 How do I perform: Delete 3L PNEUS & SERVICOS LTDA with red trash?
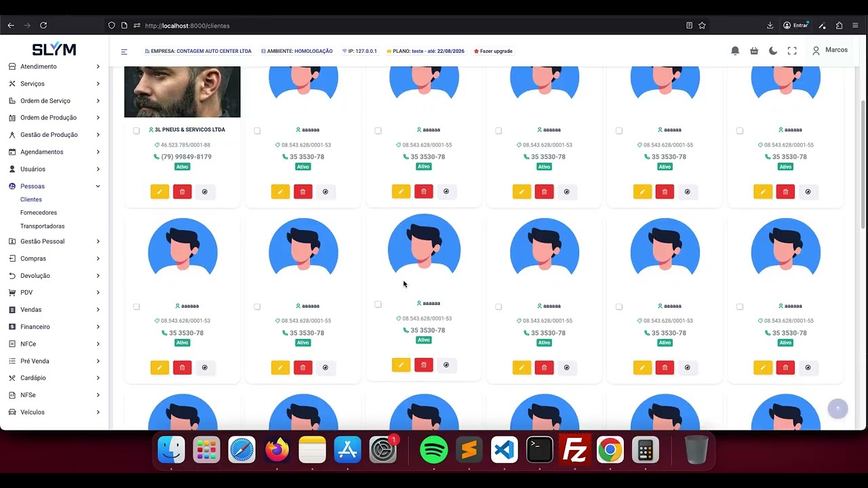(x=182, y=192)
